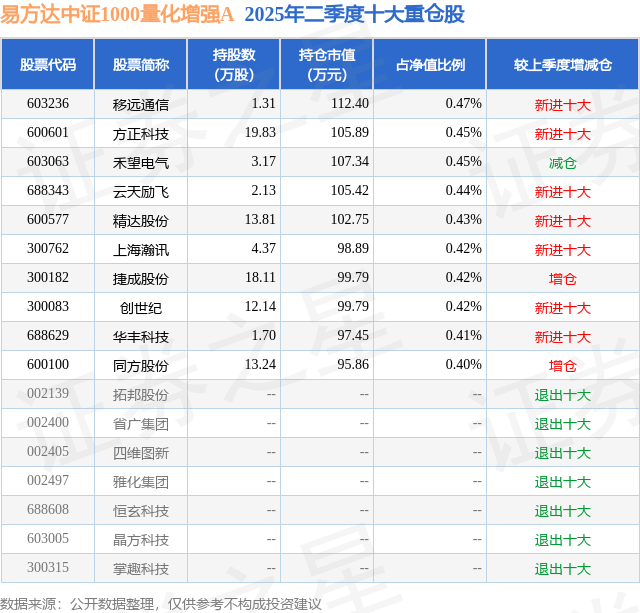Select stock name 省广集团

click(x=141, y=424)
